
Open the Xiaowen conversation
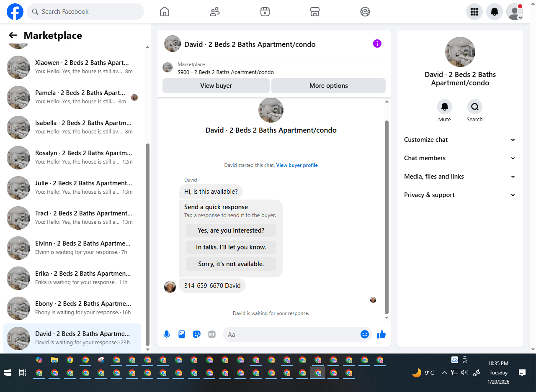pos(72,67)
